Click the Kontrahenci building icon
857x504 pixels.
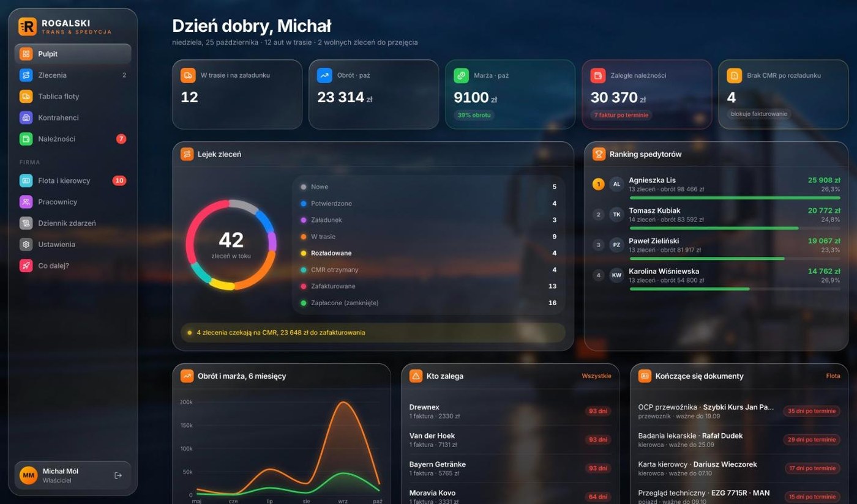point(26,117)
